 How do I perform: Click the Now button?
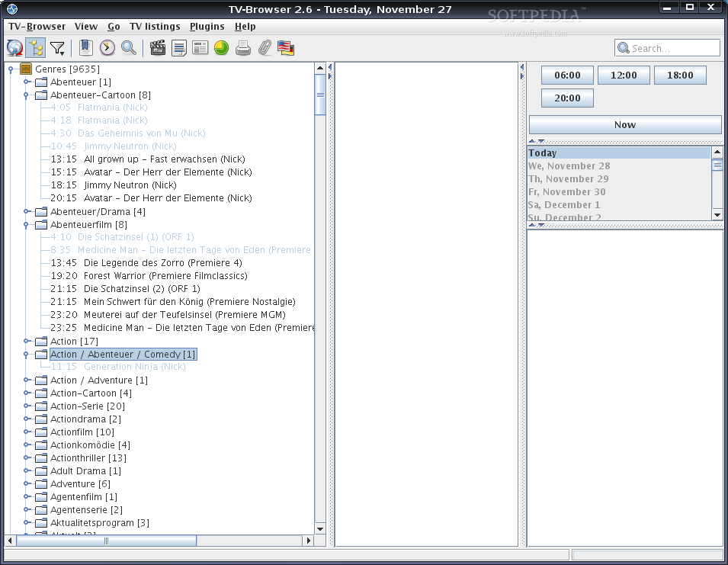pyautogui.click(x=625, y=124)
